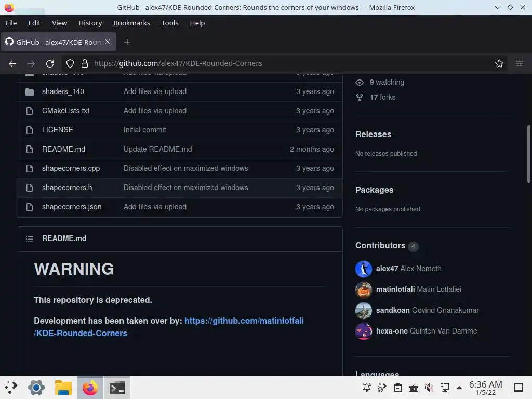
Task: Open the Firefox hamburger application menu
Action: (520, 63)
